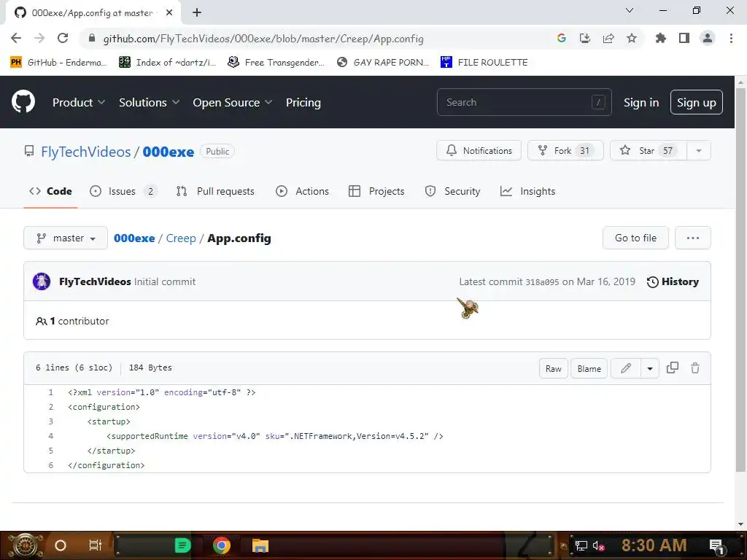Bookmark this page with the star icon

coord(632,38)
